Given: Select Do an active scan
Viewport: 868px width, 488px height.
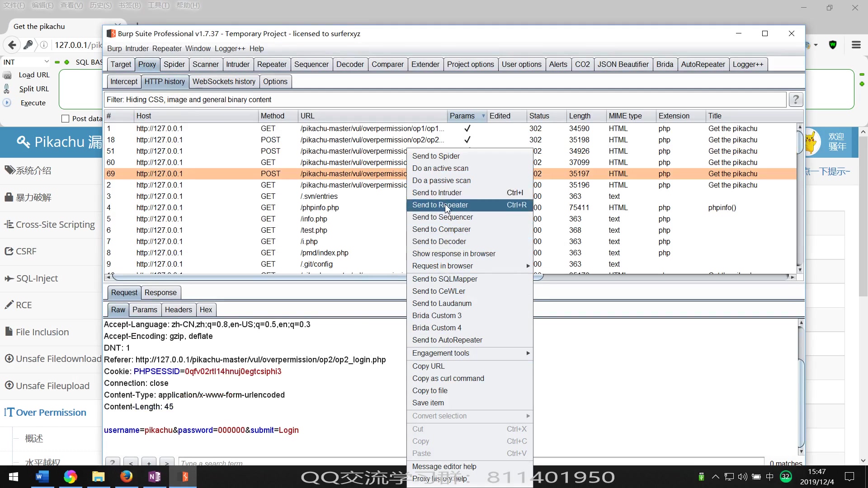Looking at the screenshot, I should click(x=470, y=168).
